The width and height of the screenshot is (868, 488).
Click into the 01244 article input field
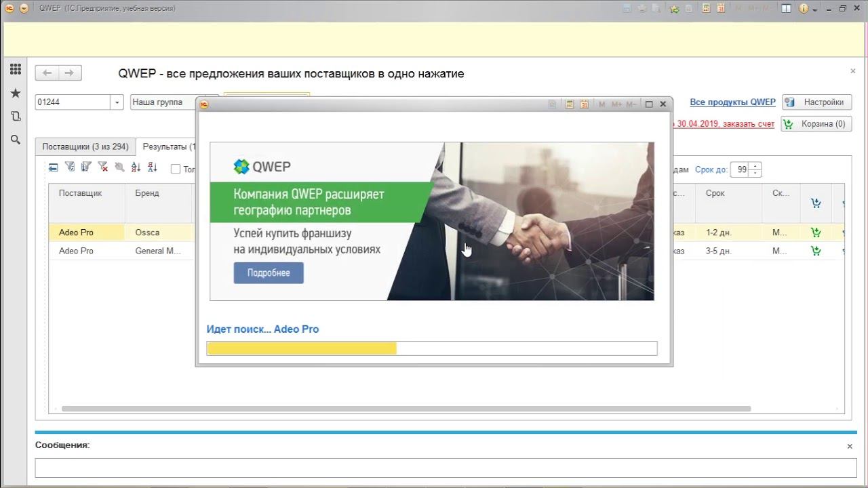point(73,102)
